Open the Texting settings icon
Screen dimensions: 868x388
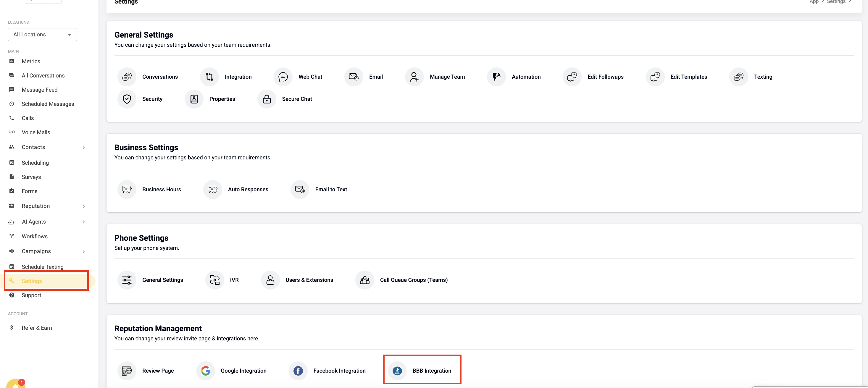(738, 77)
